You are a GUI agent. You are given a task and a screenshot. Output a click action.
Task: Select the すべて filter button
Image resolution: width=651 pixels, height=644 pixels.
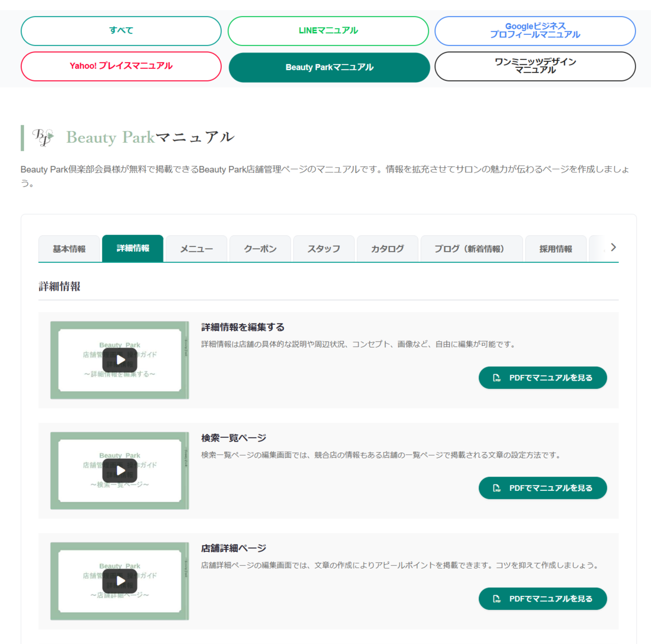point(121,31)
